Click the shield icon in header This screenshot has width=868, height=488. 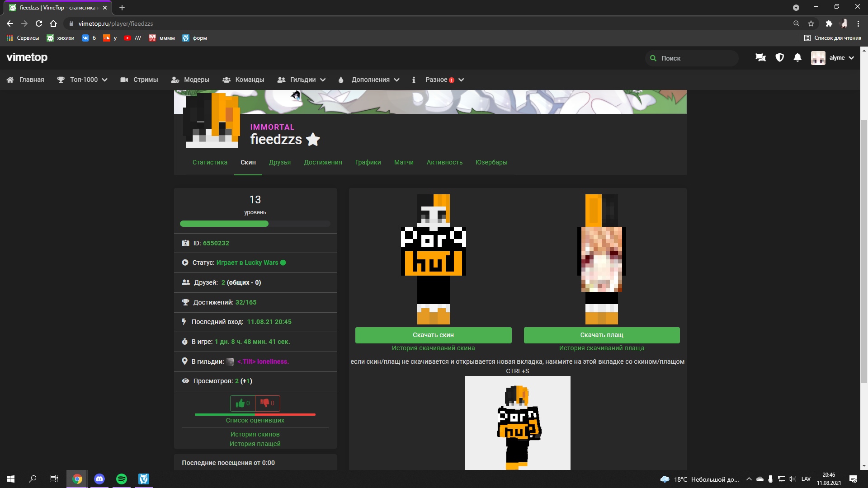coord(779,58)
